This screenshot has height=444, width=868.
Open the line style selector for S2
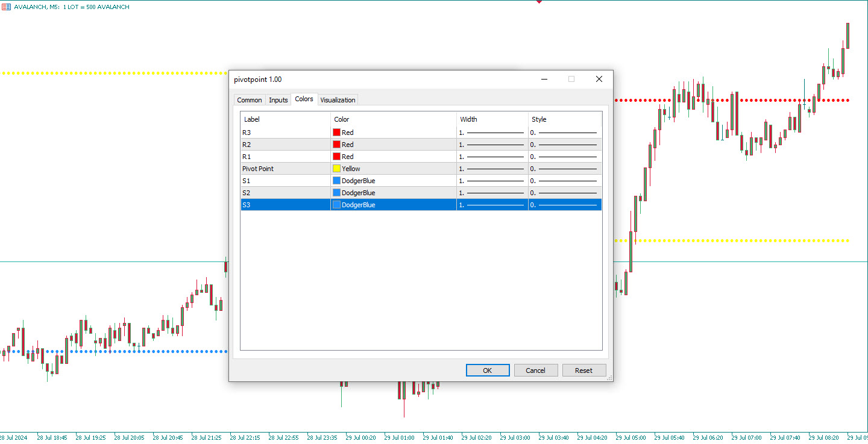(x=565, y=193)
